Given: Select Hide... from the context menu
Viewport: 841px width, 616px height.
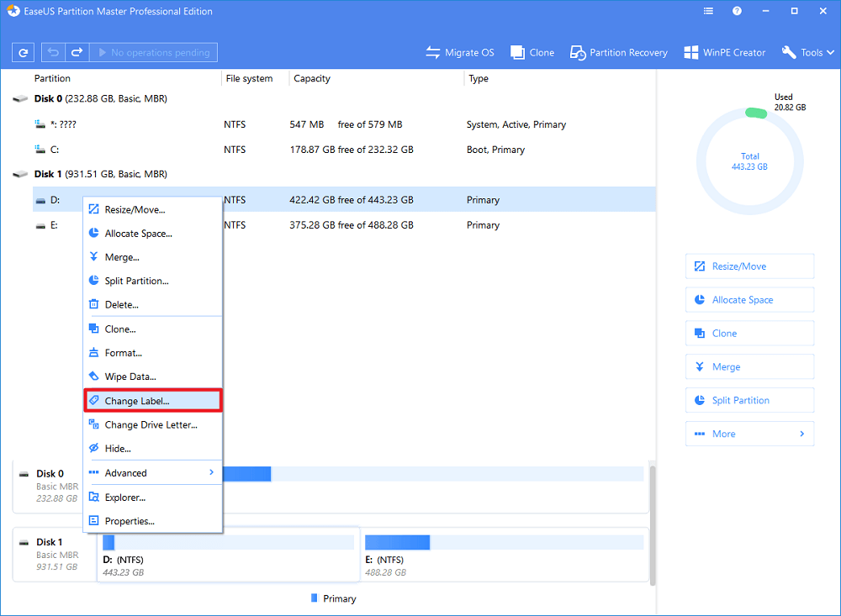Looking at the screenshot, I should click(153, 448).
